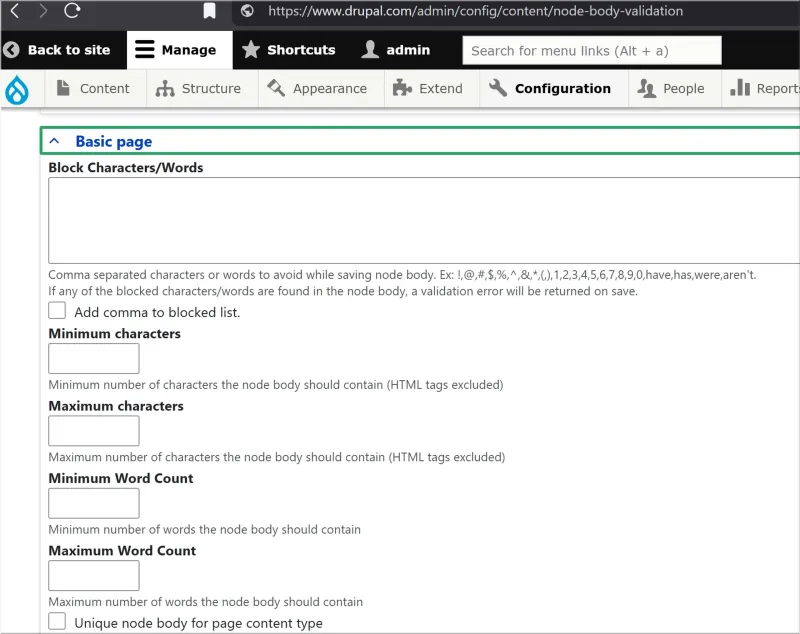Open the admin account tab label
800x634 pixels.
pyautogui.click(x=408, y=50)
